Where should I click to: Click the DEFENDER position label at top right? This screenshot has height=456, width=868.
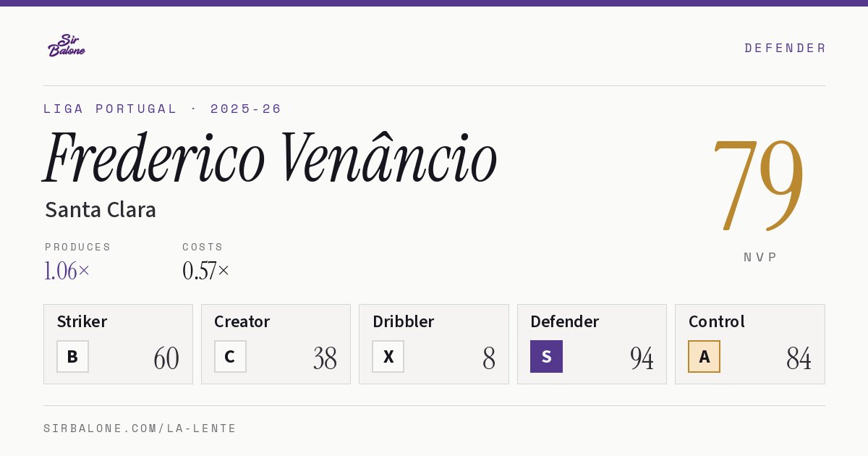[785, 48]
